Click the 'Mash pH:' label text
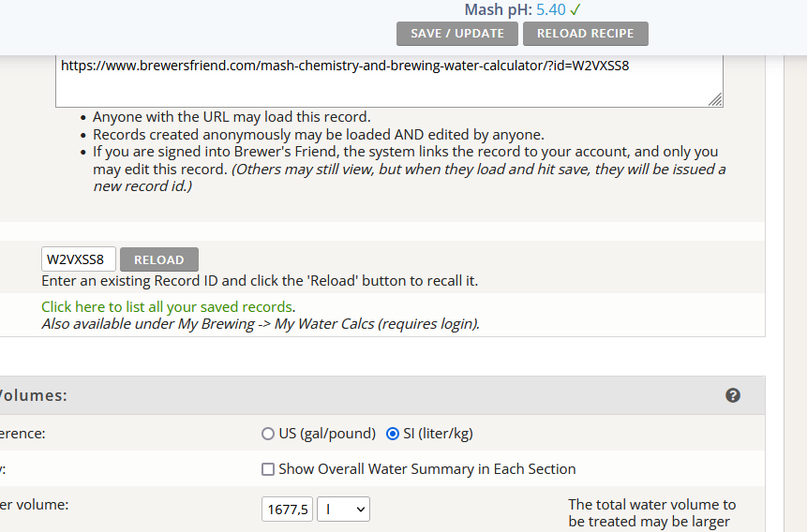 pyautogui.click(x=499, y=9)
